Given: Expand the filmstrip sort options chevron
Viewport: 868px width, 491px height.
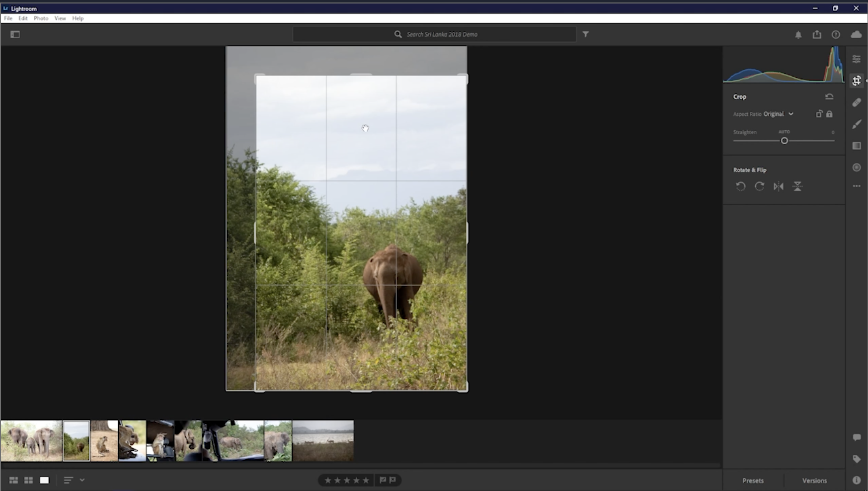Looking at the screenshot, I should pos(82,480).
